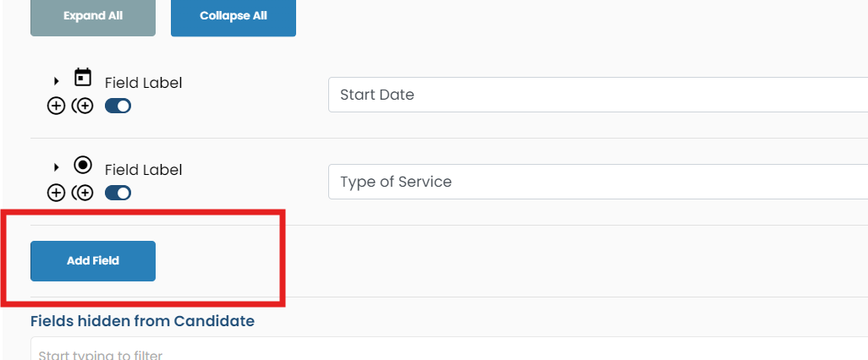Click the Add Field button
Image resolution: width=868 pixels, height=360 pixels.
click(x=93, y=261)
